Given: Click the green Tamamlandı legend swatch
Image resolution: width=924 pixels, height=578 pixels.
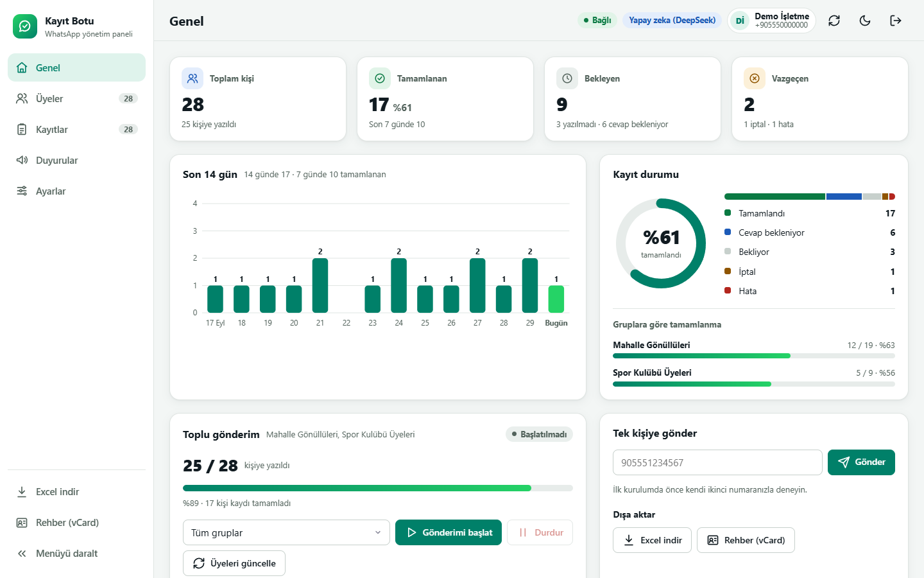Looking at the screenshot, I should (x=728, y=213).
